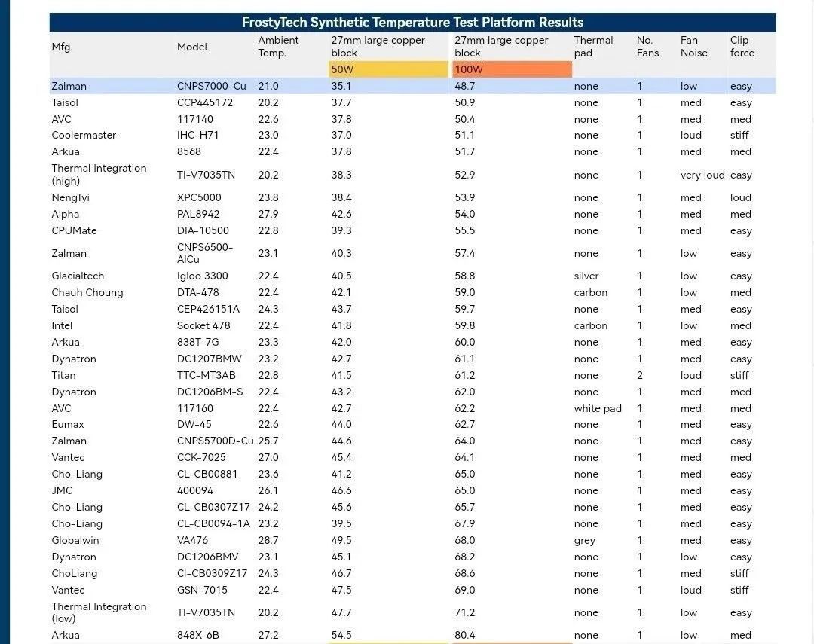Click the Clip force column header
The image size is (814, 644).
click(742, 47)
